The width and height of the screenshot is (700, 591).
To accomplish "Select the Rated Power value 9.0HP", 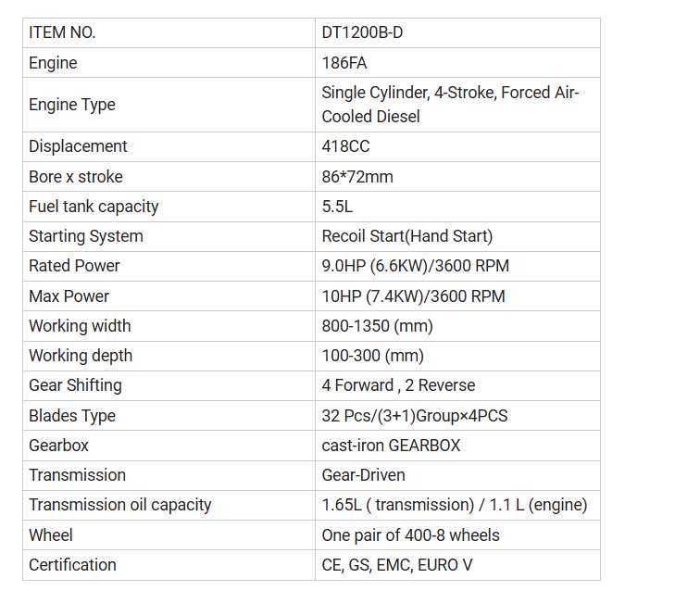I will point(415,266).
